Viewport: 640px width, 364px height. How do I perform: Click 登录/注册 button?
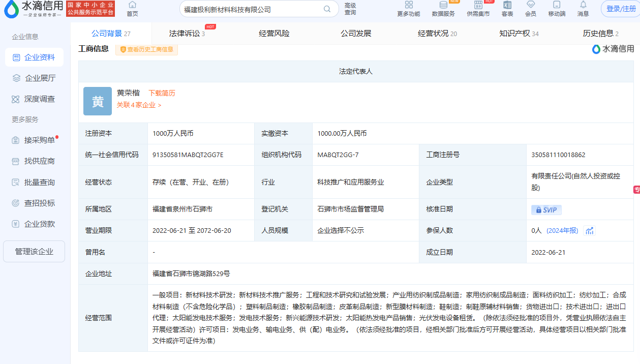(x=621, y=9)
